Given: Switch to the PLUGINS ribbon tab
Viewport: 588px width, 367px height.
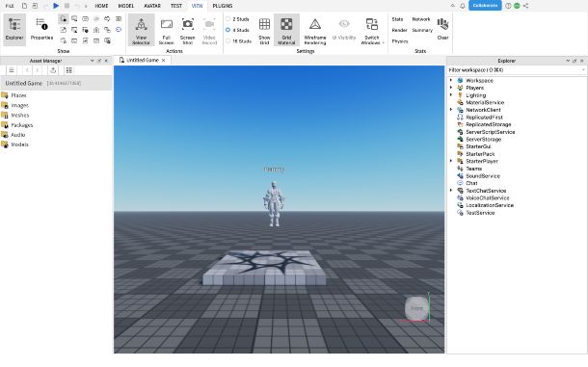Looking at the screenshot, I should [x=223, y=6].
